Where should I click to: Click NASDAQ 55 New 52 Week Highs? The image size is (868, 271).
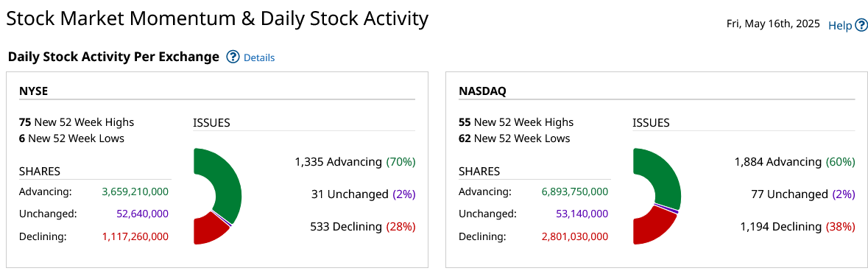pyautogui.click(x=516, y=122)
